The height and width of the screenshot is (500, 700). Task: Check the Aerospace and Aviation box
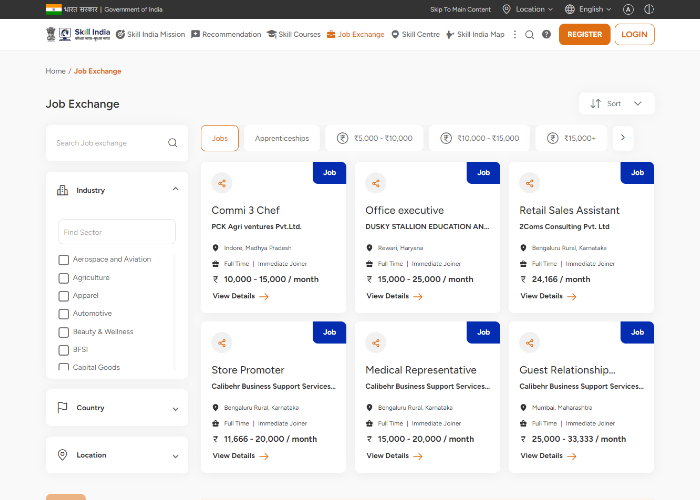(64, 260)
